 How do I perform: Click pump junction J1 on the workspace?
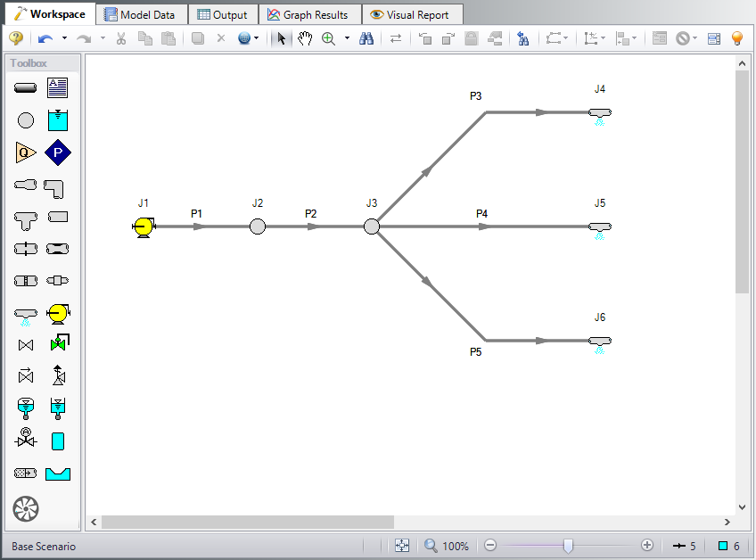[x=143, y=226]
